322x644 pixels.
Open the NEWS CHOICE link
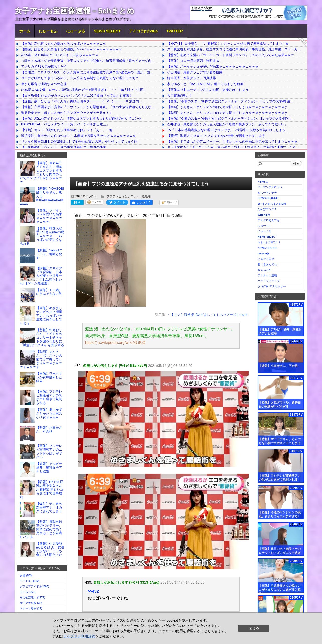click(x=267, y=248)
